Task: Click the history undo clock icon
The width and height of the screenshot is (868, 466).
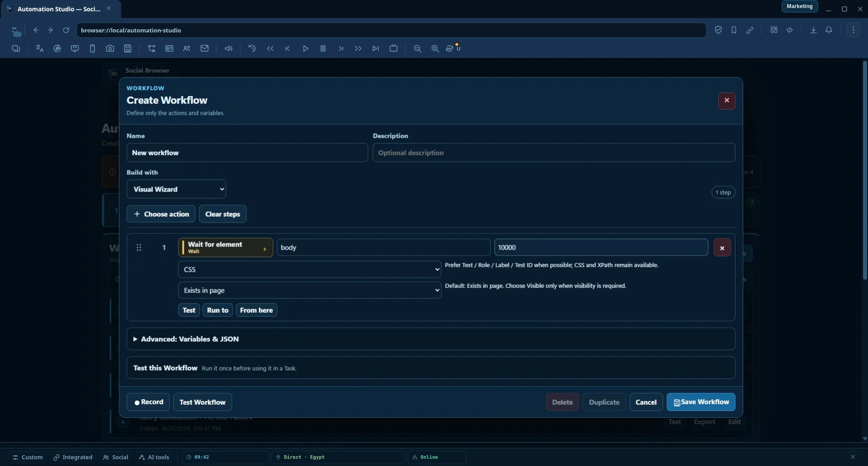Action: point(252,48)
